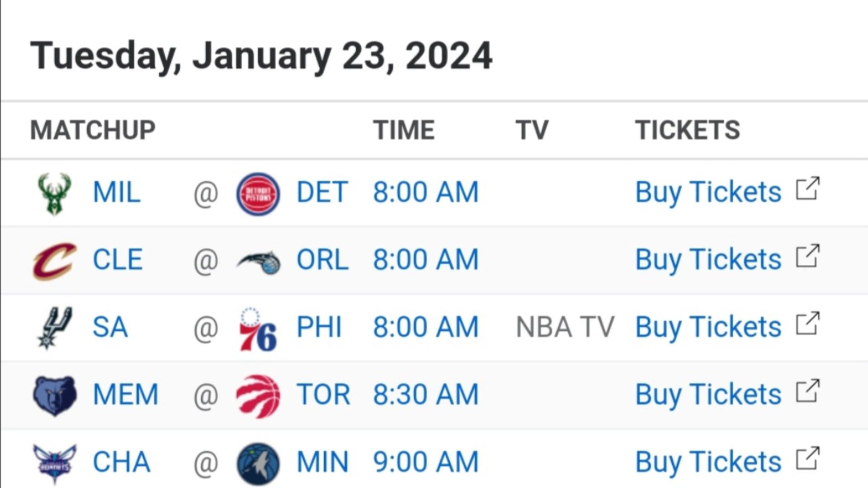Screen dimensions: 868x488
Task: Click the 9:00 AM game time
Action: point(425,462)
